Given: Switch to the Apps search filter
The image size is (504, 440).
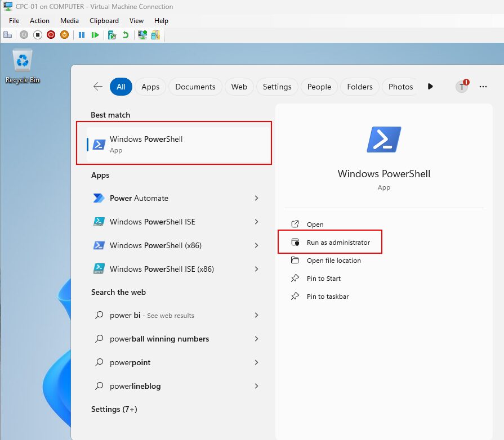Looking at the screenshot, I should tap(150, 87).
